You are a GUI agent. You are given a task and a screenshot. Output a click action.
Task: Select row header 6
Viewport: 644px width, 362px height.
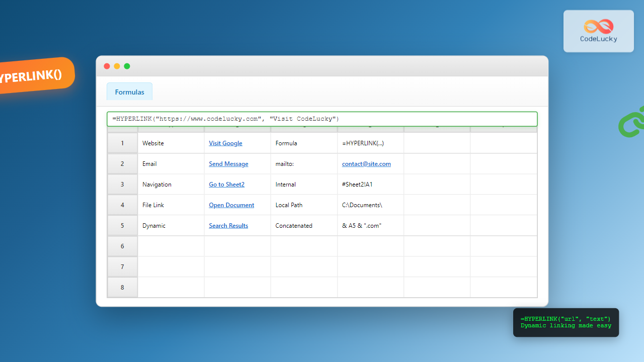click(x=122, y=246)
